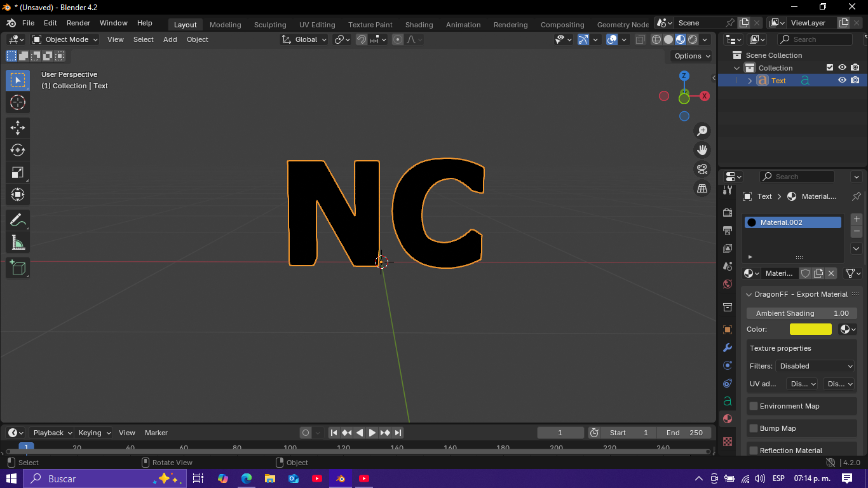Enable the Reflection Material checkbox
The width and height of the screenshot is (868, 488).
tap(754, 451)
